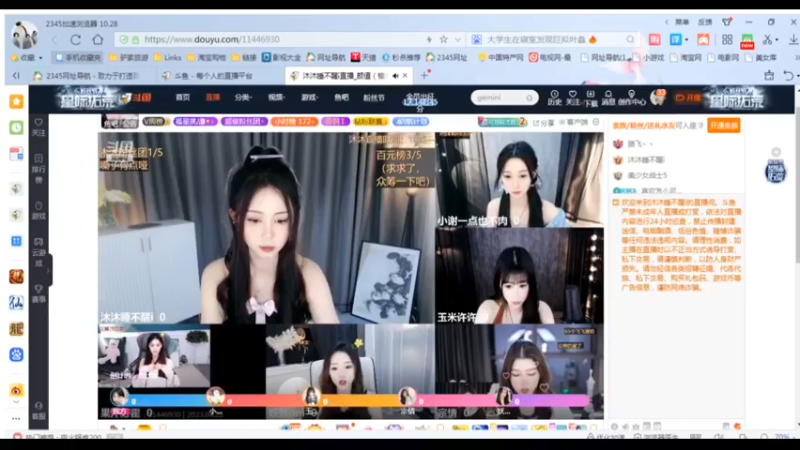Open Douyu 消息 bell icon
Image resolution: width=800 pixels, height=450 pixels.
pos(608,98)
